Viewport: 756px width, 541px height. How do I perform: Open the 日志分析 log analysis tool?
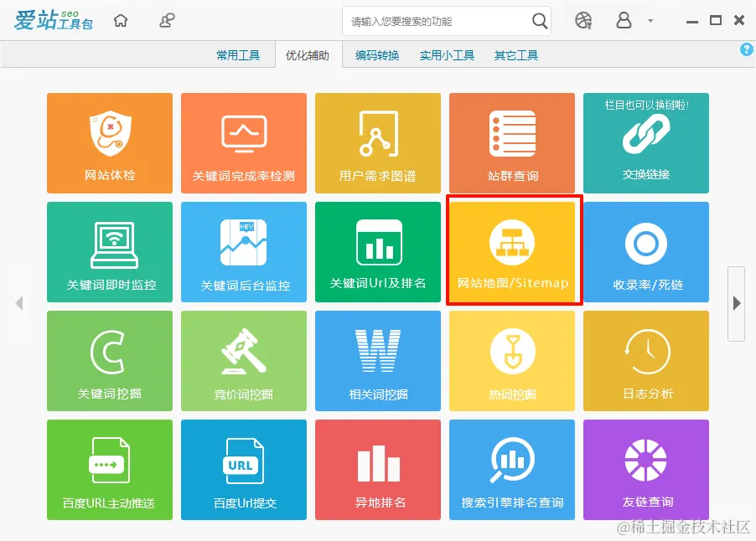pyautogui.click(x=646, y=360)
